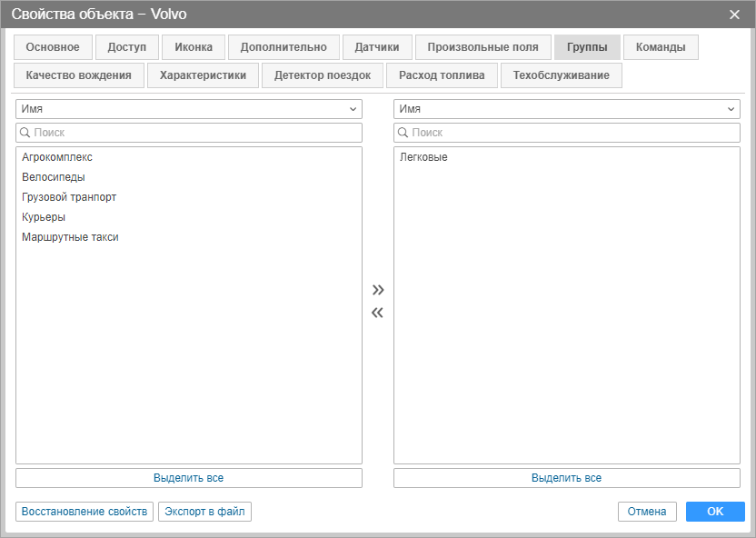Viewport: 756px width, 538px height.
Task: Select the 'Детектор поездок' tab
Action: (323, 75)
